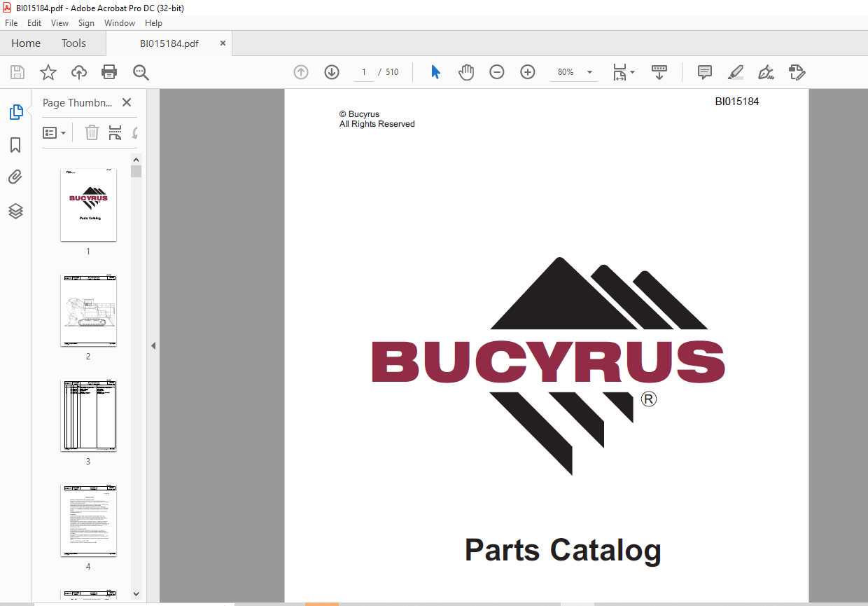
Task: Collapse the navigation pane with the left arrow
Action: tap(153, 345)
